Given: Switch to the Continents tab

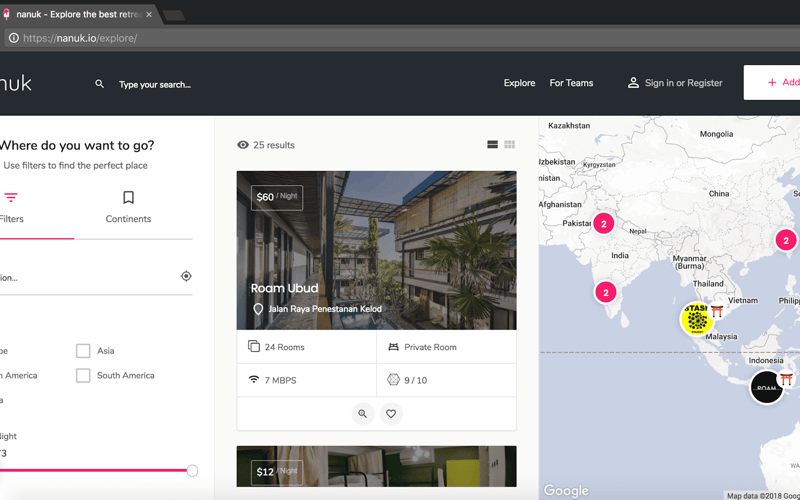Looking at the screenshot, I should (128, 208).
